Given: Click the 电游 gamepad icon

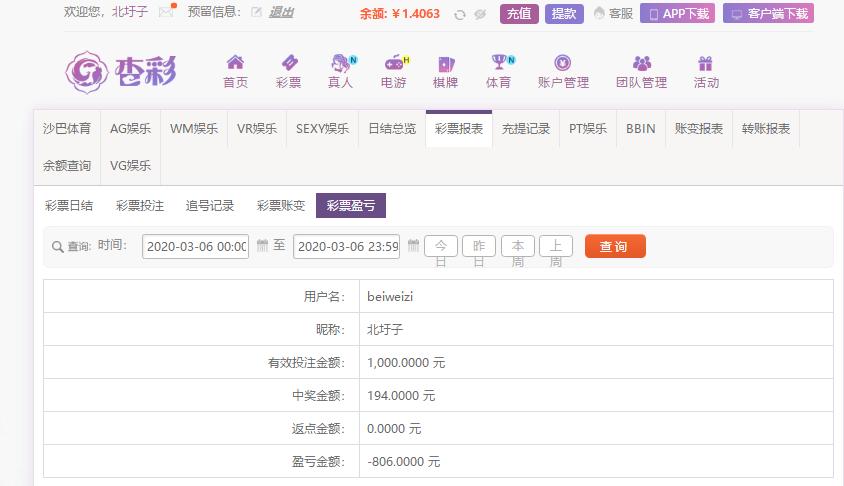Looking at the screenshot, I should click(394, 63).
